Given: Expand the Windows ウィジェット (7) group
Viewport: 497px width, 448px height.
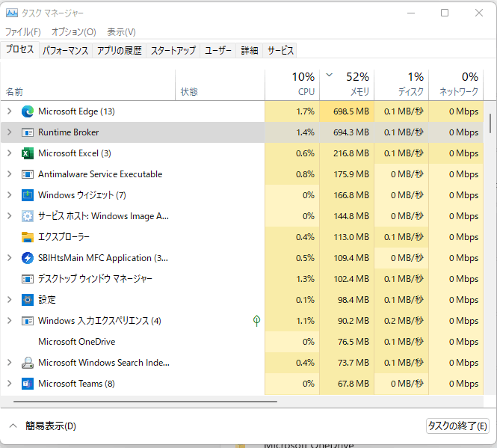Looking at the screenshot, I should pos(10,195).
